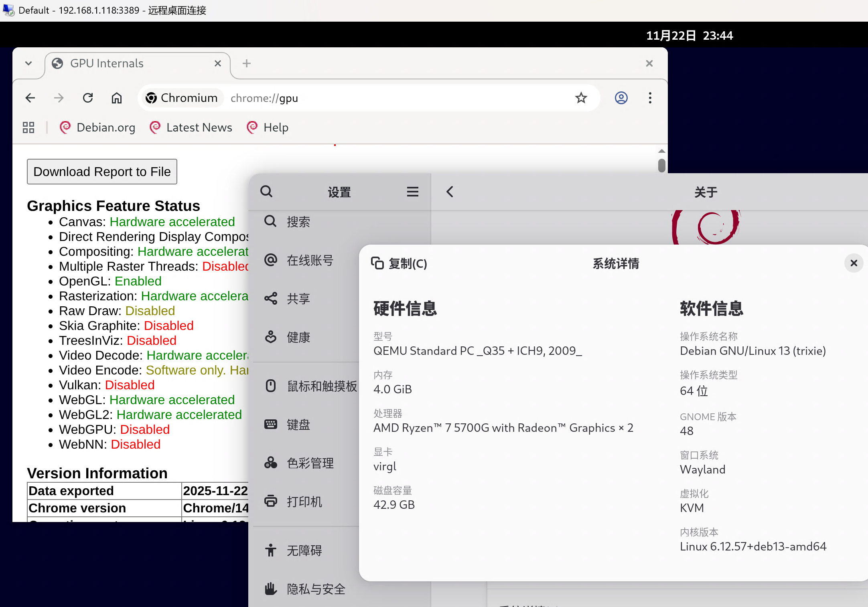Image resolution: width=868 pixels, height=607 pixels.
Task: Open a new tab with plus button
Action: (x=246, y=63)
